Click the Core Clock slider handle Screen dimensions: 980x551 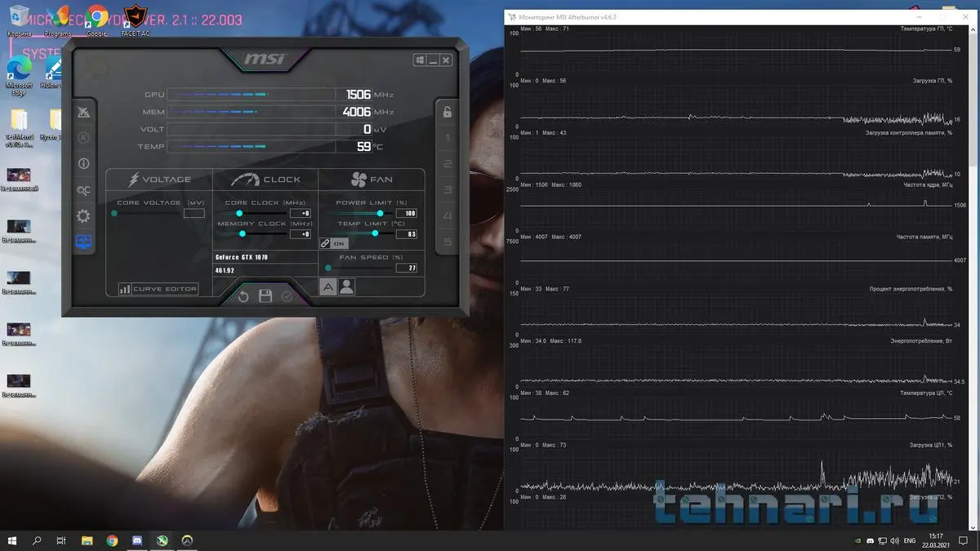point(239,213)
